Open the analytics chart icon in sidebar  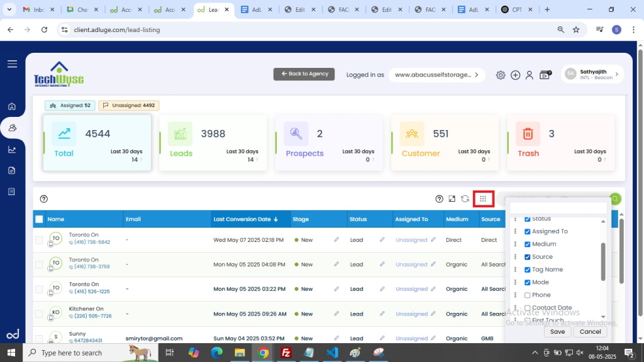tap(12, 149)
